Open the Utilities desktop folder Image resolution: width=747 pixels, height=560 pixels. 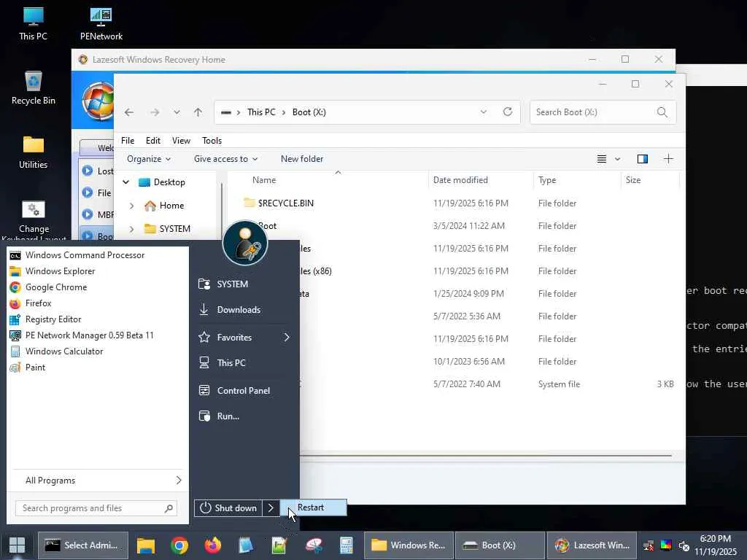click(x=33, y=152)
